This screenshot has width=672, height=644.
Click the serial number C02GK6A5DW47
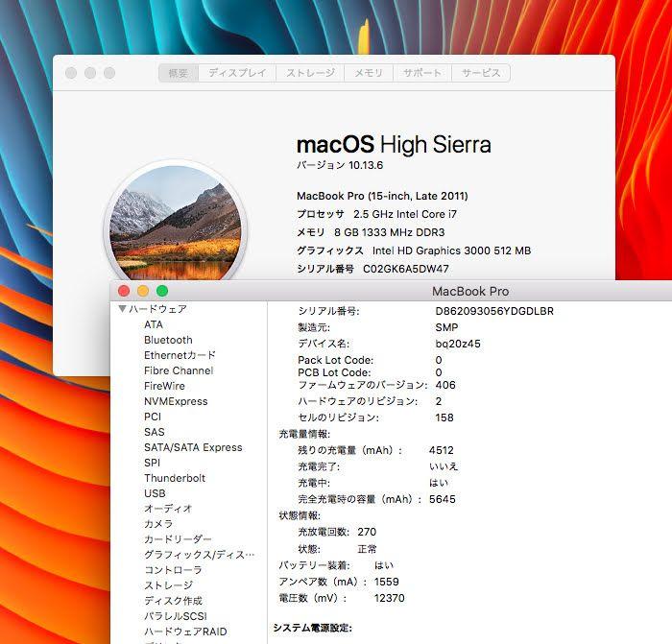tap(406, 269)
